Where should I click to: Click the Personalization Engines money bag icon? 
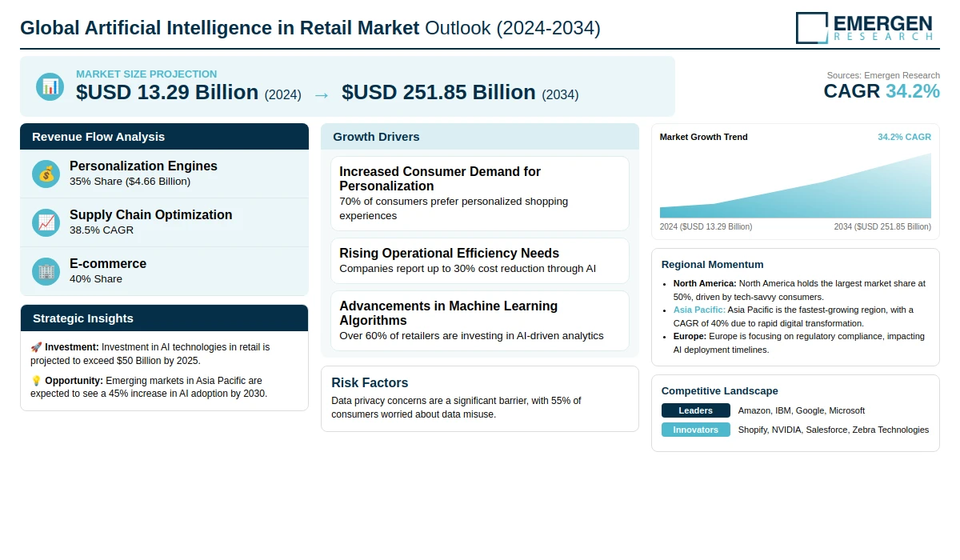tap(46, 174)
